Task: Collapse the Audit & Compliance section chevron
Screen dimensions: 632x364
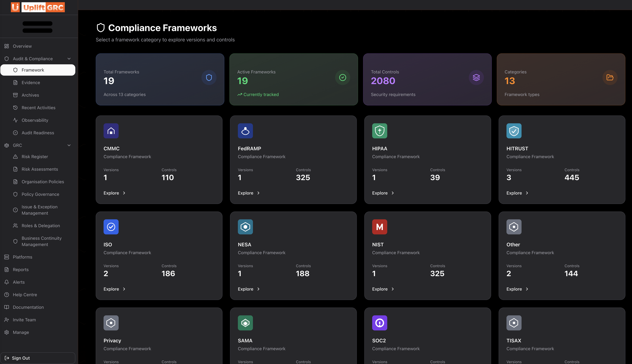Action: point(69,59)
